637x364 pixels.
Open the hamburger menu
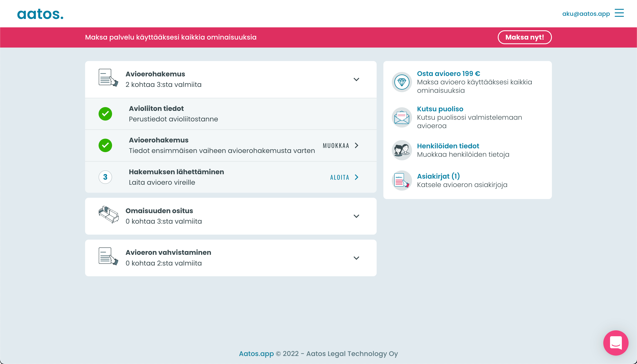click(619, 13)
